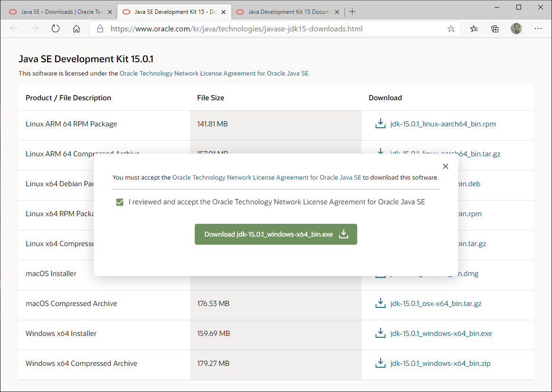Click the Product / File Description header

point(68,97)
